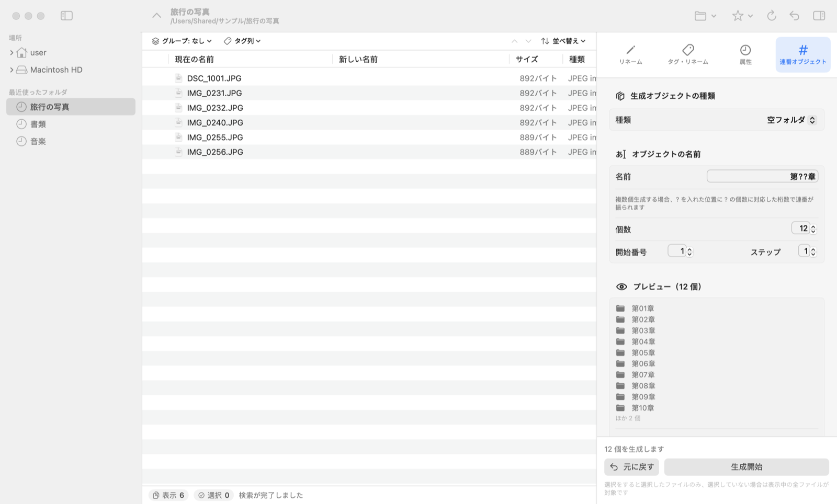
Task: Open the recent folder 書類
Action: 71,124
